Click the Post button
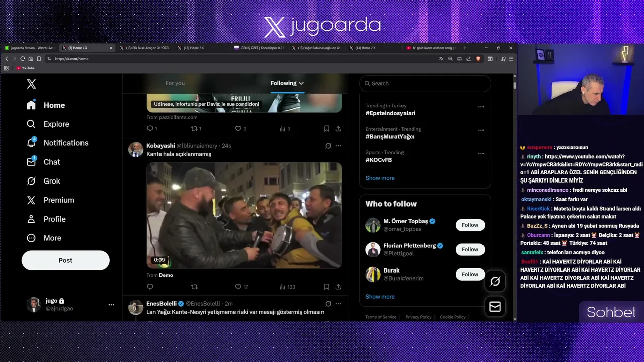Viewport: 644px width, 362px height. pos(65,260)
